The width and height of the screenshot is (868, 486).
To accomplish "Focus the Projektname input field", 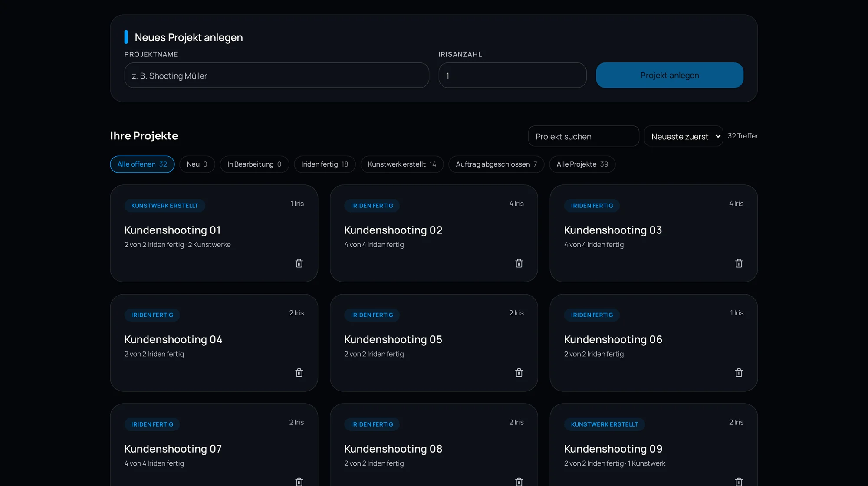I will click(276, 75).
